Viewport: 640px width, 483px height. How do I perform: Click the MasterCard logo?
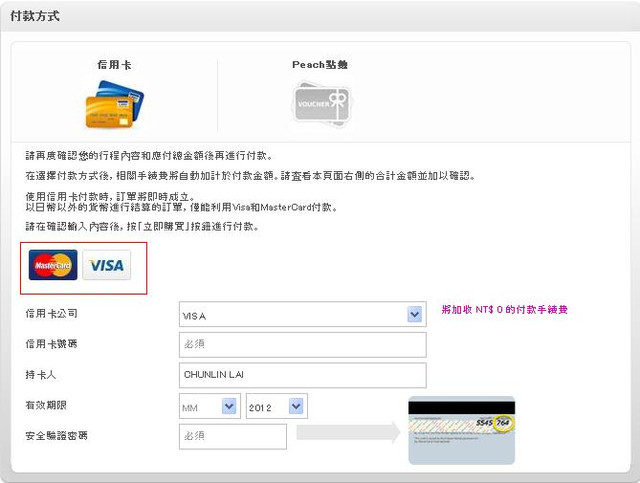coord(53,265)
